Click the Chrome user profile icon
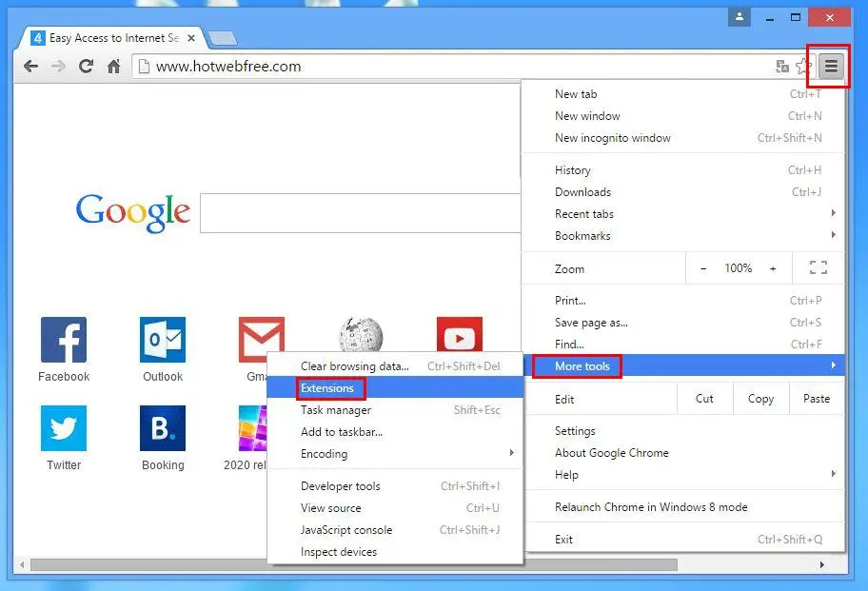This screenshot has height=591, width=868. (x=739, y=16)
